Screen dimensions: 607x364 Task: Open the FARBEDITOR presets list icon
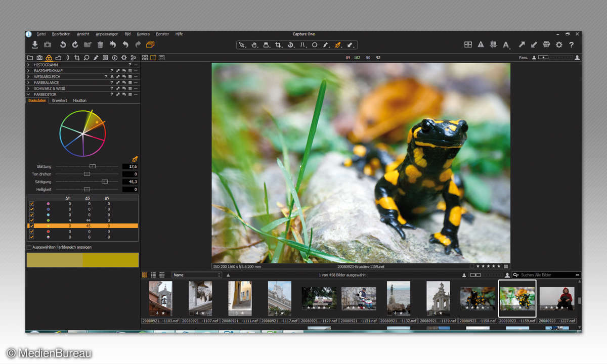point(130,95)
